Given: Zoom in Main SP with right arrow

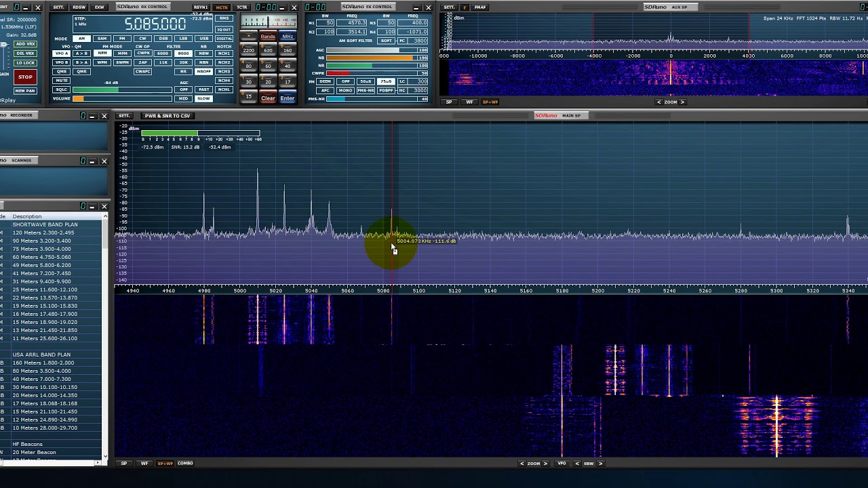Looking at the screenshot, I should [x=545, y=464].
